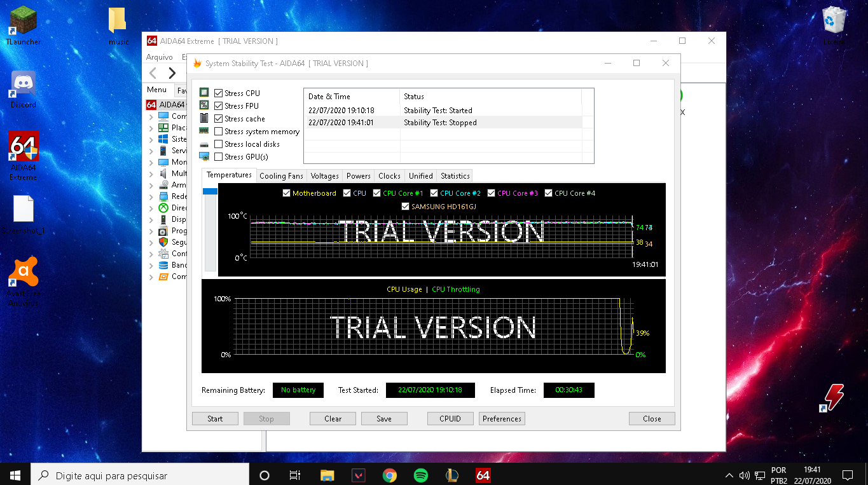Click the back arrow in AIDA64 Extreme window
Image resolution: width=868 pixels, height=485 pixels.
153,72
